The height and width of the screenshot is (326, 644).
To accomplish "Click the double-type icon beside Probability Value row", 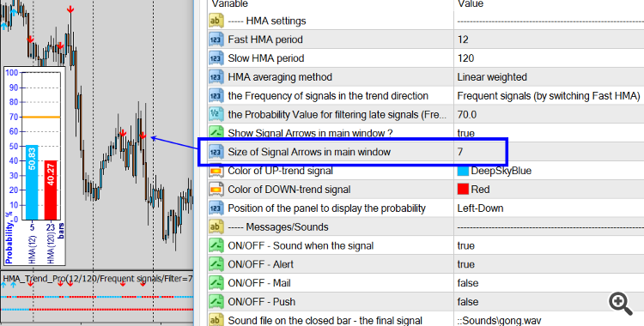I will (216, 115).
